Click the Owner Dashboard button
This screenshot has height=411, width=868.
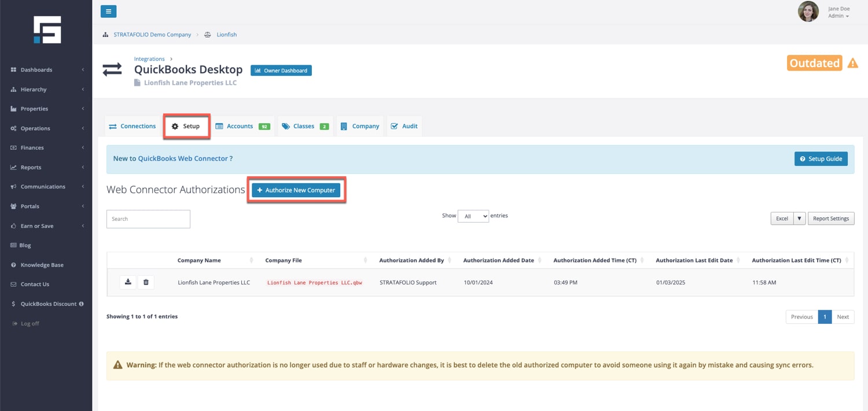[x=281, y=71]
